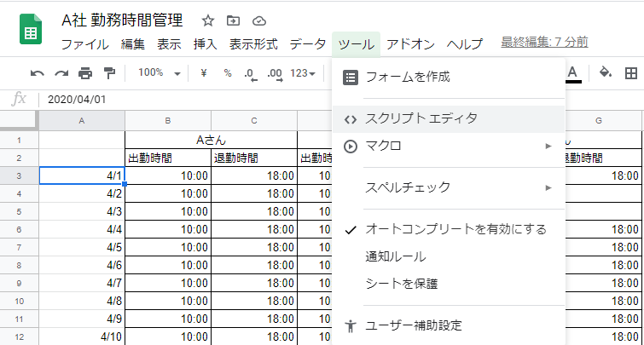This screenshot has height=345, width=644.
Task: Select 10:00 cell in row 5
Action: [167, 211]
